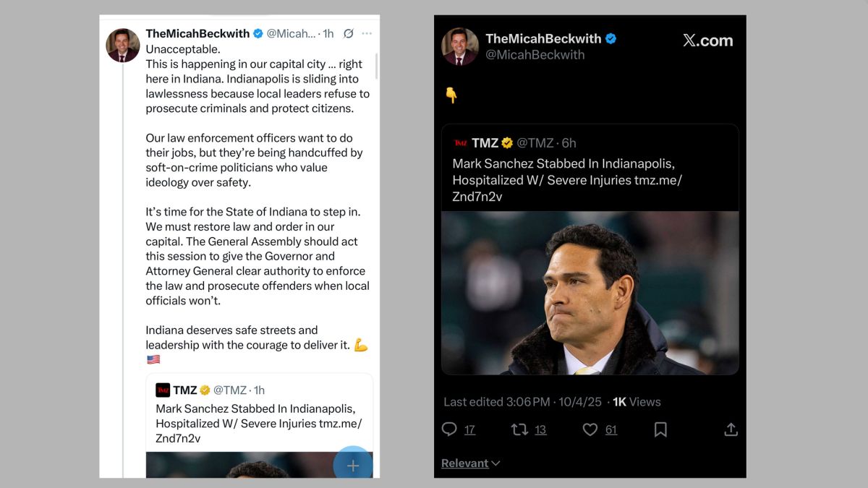The width and height of the screenshot is (868, 488).
Task: Click the share upload icon
Action: (x=731, y=429)
